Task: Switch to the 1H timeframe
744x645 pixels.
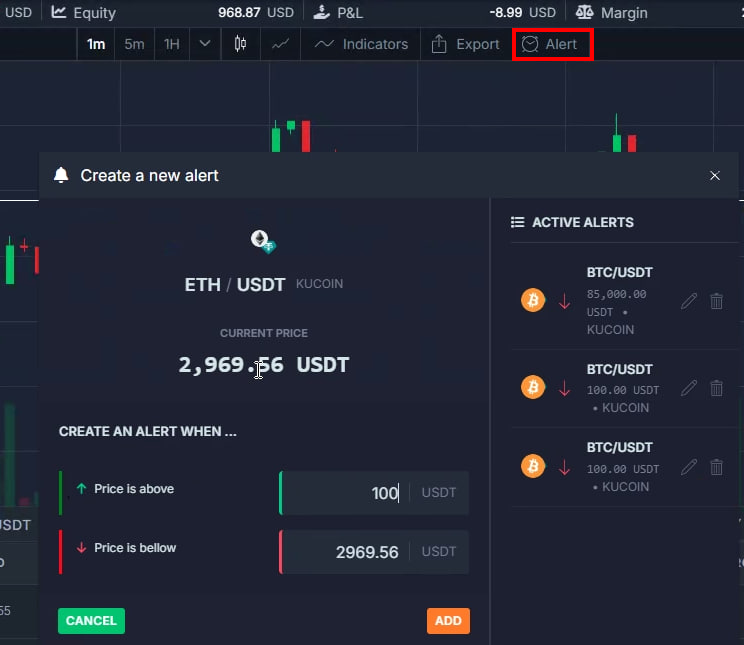Action: point(171,44)
